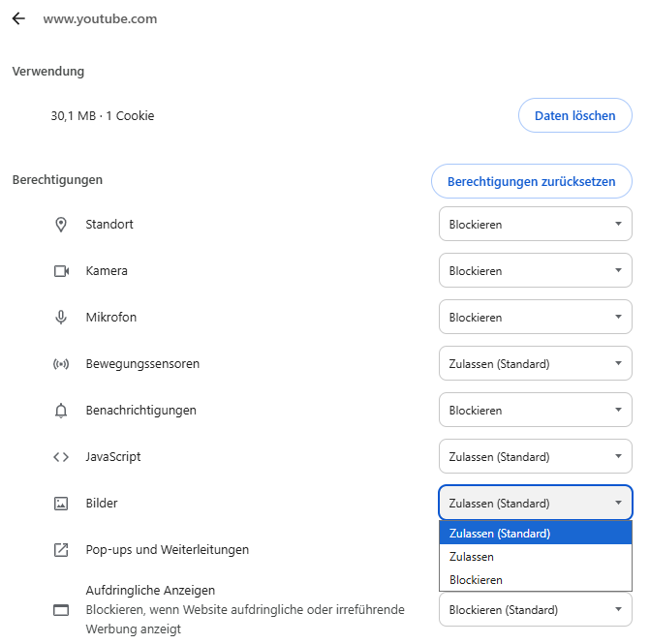Image resolution: width=650 pixels, height=644 pixels.
Task: Click the Kamera camera icon
Action: point(61,271)
